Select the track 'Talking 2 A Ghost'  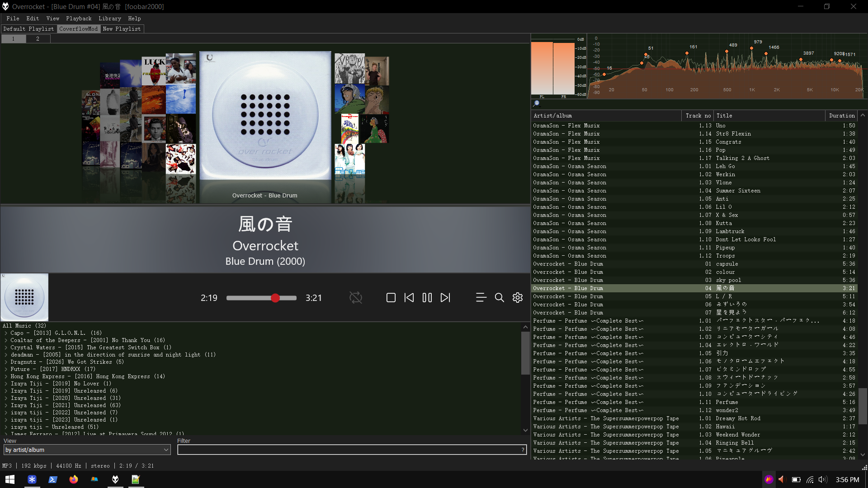694,158
